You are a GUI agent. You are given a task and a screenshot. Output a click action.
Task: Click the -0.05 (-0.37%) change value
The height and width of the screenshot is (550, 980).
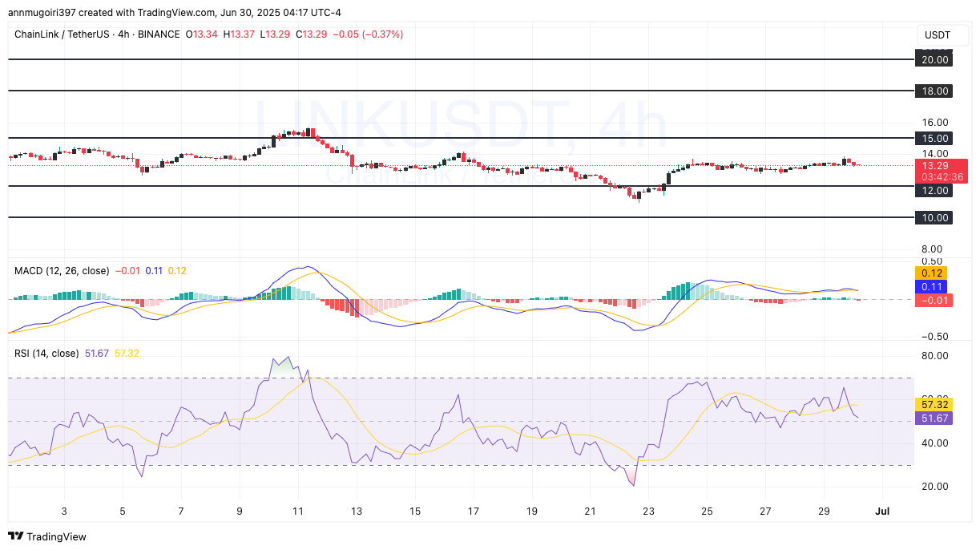[368, 34]
